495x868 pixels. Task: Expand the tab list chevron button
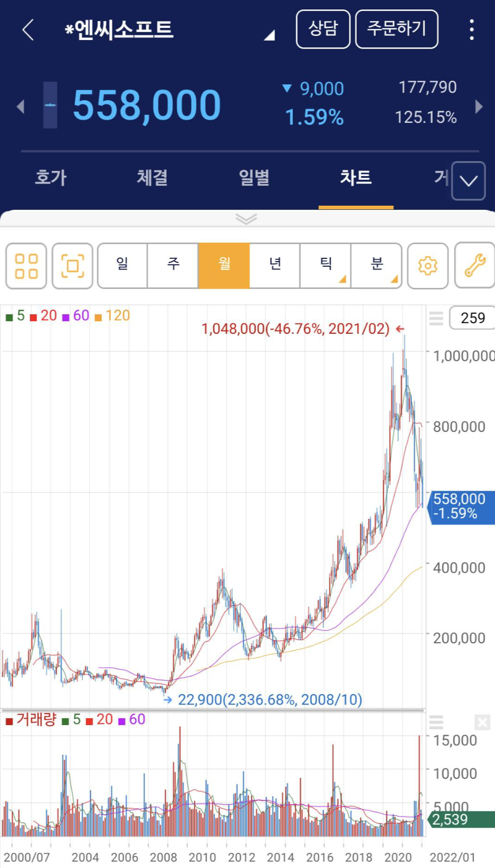tap(469, 181)
